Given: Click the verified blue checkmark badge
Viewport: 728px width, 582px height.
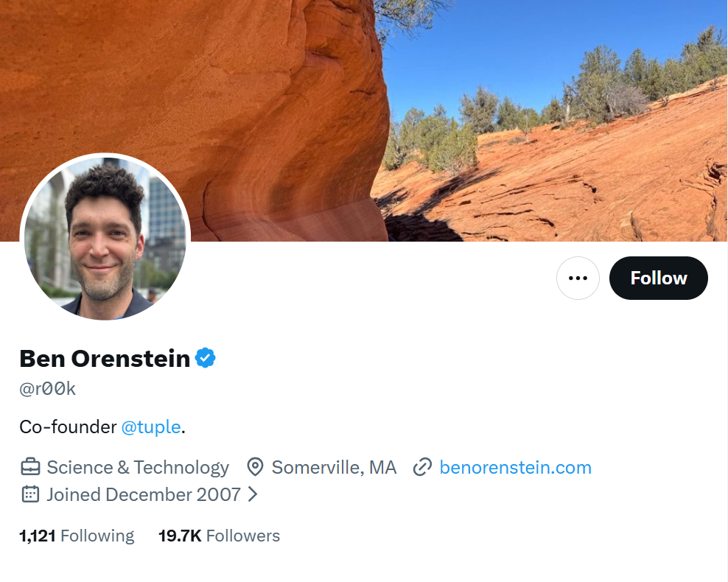Looking at the screenshot, I should pos(205,357).
